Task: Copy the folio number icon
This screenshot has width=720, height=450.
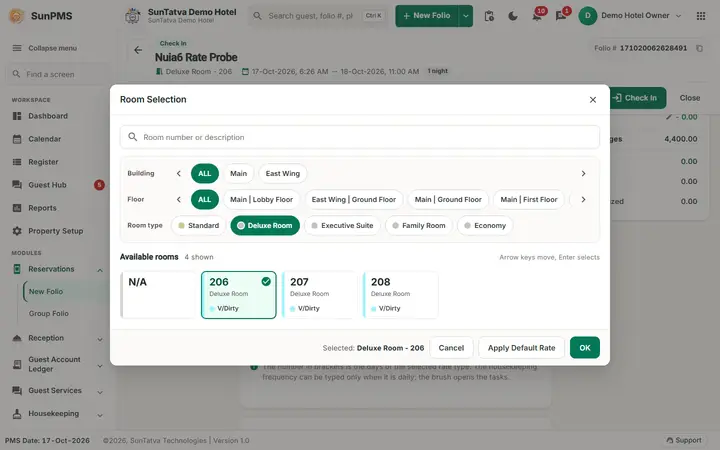Action: (x=699, y=48)
